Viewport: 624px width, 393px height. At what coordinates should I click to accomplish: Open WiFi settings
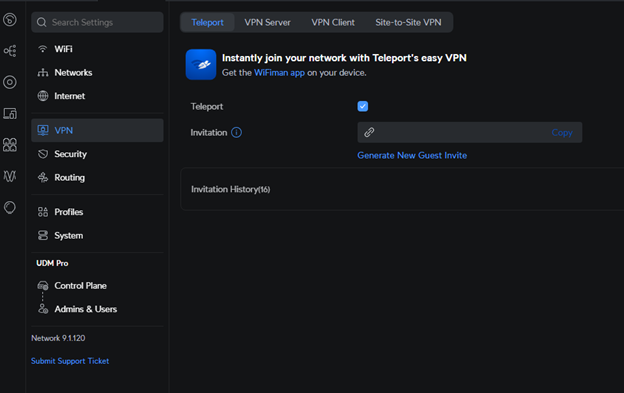click(97, 49)
